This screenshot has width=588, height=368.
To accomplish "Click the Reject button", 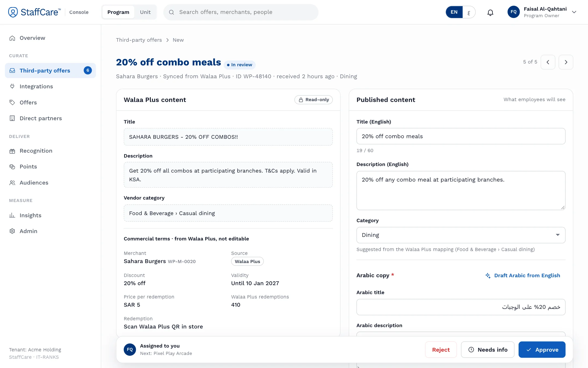I will click(441, 349).
